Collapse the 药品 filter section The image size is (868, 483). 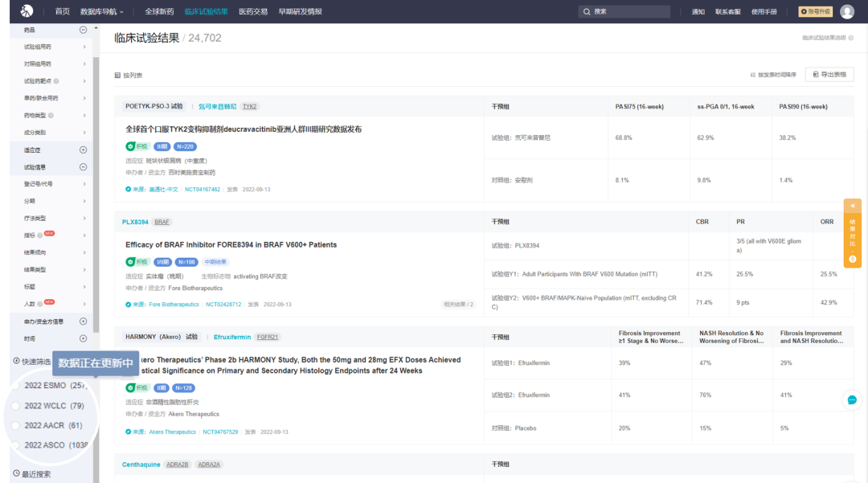pyautogui.click(x=83, y=30)
